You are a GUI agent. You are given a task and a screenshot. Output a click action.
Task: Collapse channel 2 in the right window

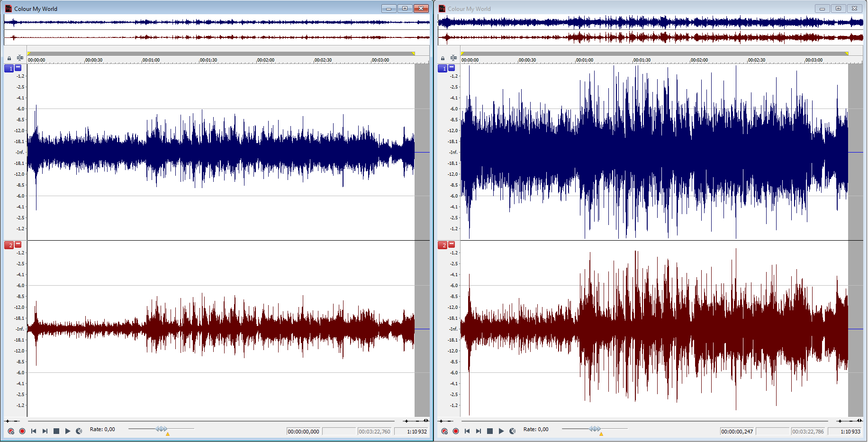click(452, 244)
